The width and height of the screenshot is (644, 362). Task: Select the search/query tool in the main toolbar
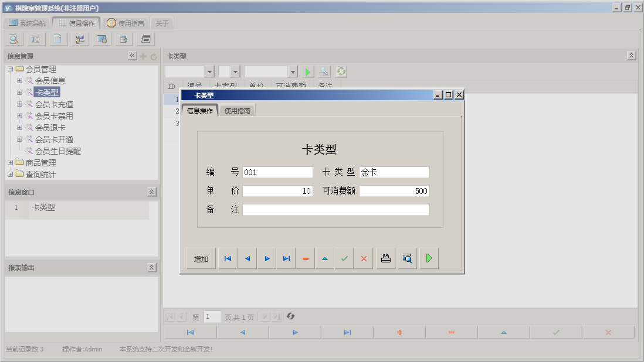click(x=13, y=39)
